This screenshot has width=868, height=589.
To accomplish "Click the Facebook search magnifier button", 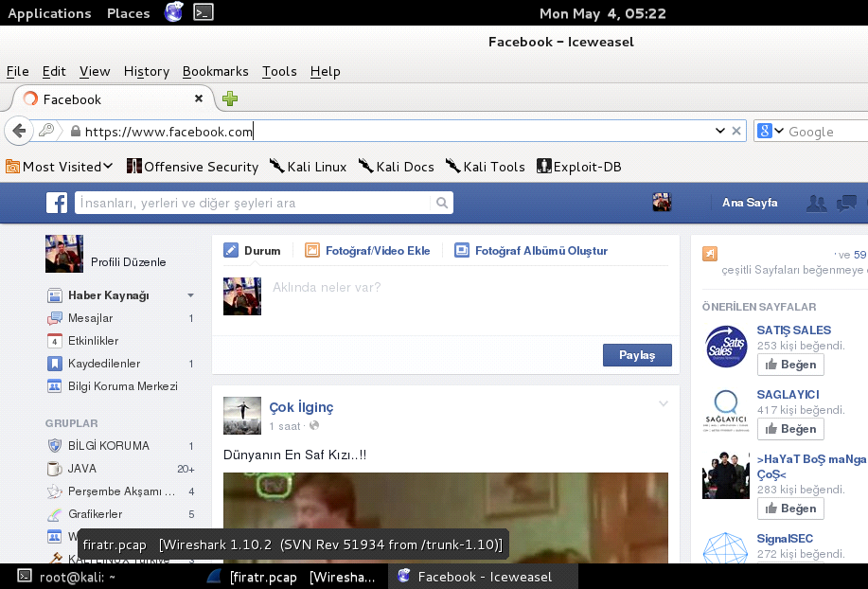I will pyautogui.click(x=442, y=204).
